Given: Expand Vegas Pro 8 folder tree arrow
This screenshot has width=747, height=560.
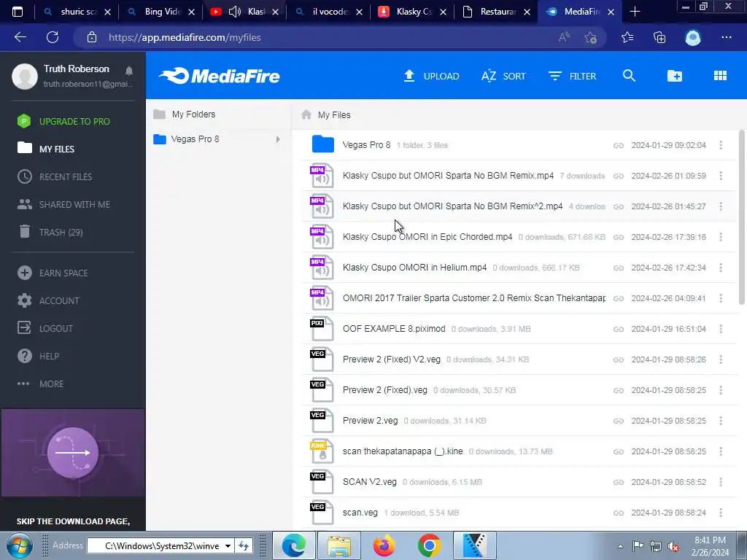Looking at the screenshot, I should coord(278,139).
